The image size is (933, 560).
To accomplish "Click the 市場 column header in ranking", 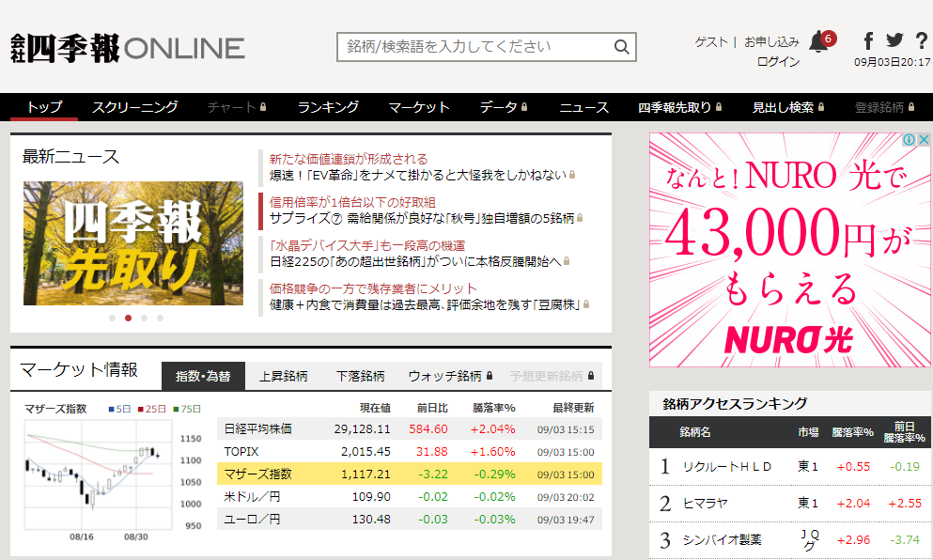I will point(808,432).
